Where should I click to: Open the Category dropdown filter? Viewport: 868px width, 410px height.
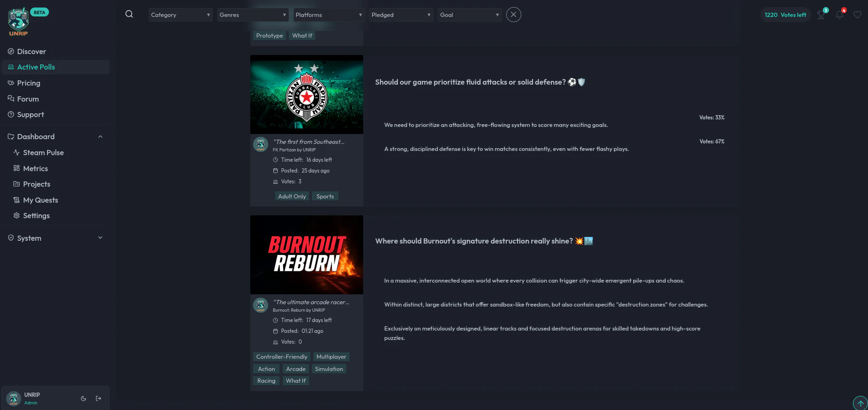[181, 15]
